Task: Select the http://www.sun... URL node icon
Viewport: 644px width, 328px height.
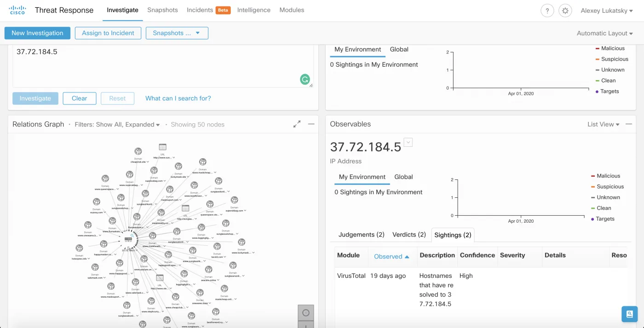Action: [162, 147]
